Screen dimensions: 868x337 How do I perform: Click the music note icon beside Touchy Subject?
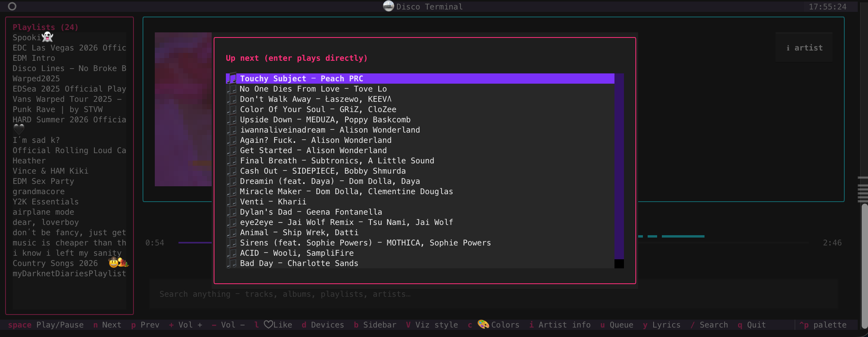click(232, 79)
